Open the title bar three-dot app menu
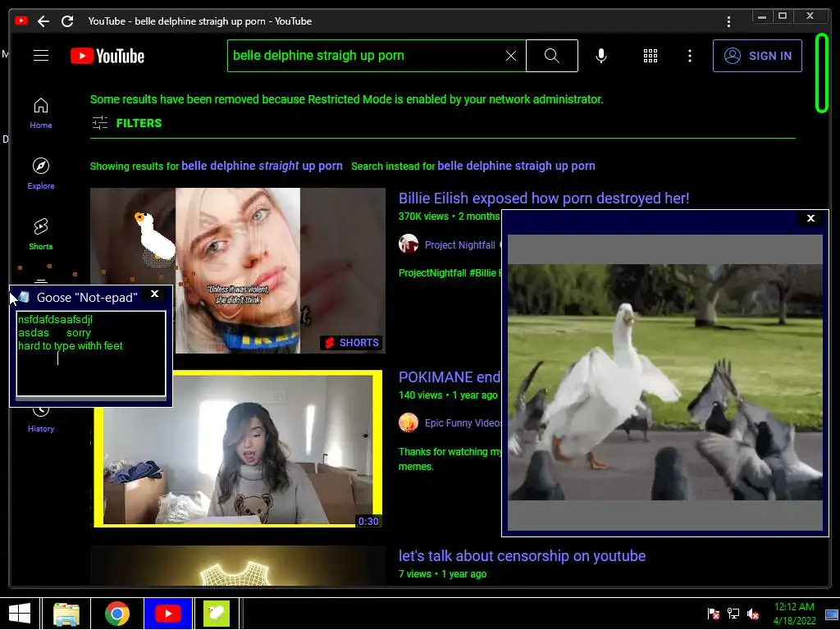Viewport: 840px width, 630px height. [x=728, y=21]
